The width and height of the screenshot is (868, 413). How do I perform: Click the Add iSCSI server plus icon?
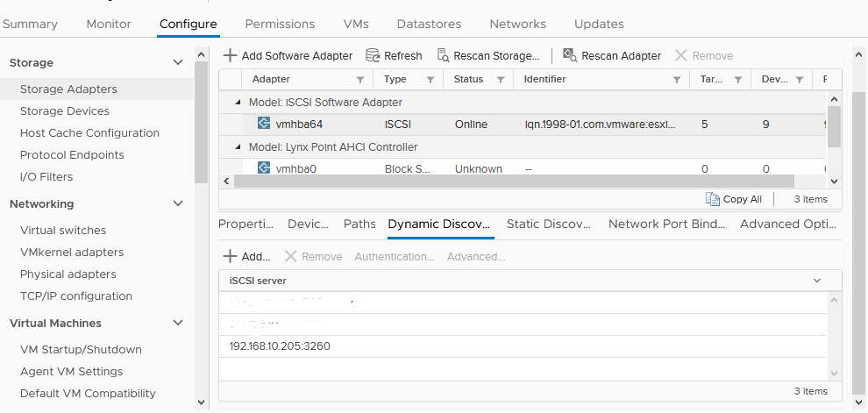click(230, 256)
